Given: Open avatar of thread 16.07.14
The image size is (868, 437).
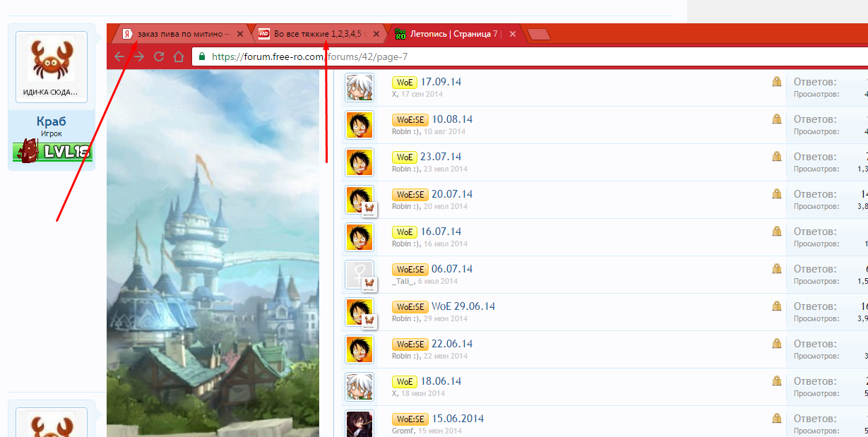Looking at the screenshot, I should (359, 237).
